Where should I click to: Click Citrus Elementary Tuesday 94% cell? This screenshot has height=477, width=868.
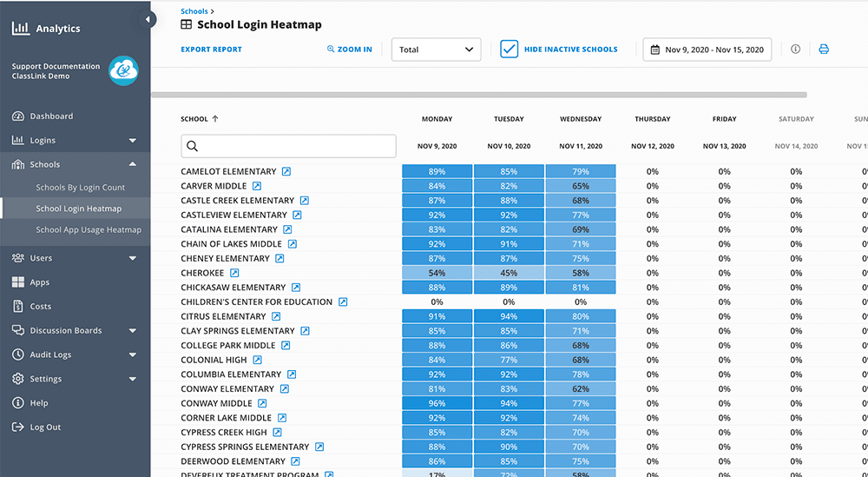[509, 316]
